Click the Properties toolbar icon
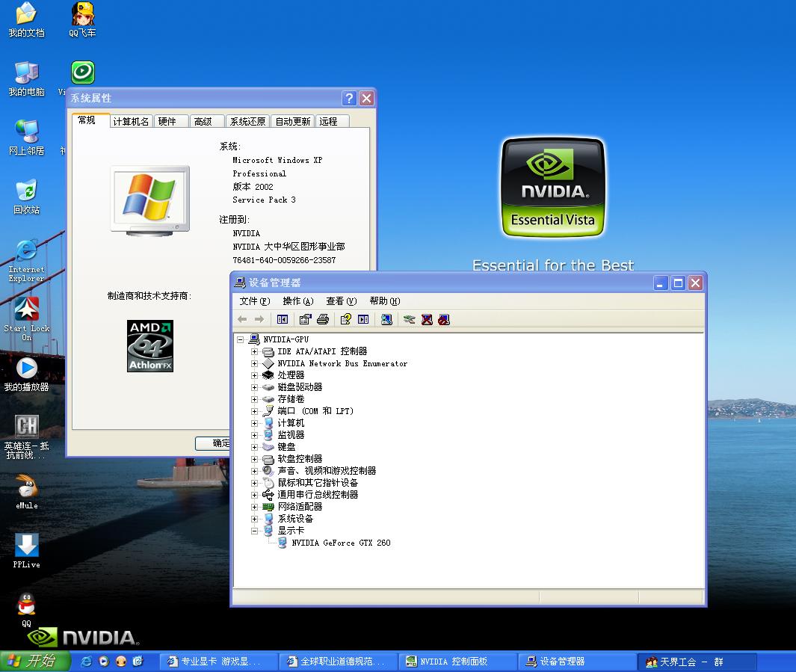 coord(305,320)
